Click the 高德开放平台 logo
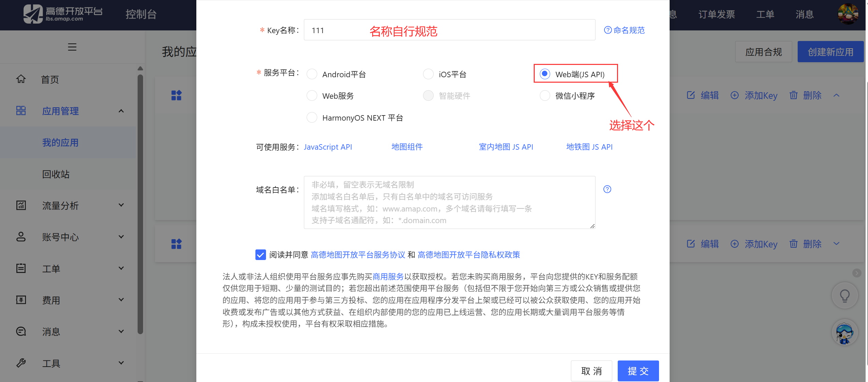This screenshot has width=868, height=382. click(x=63, y=14)
